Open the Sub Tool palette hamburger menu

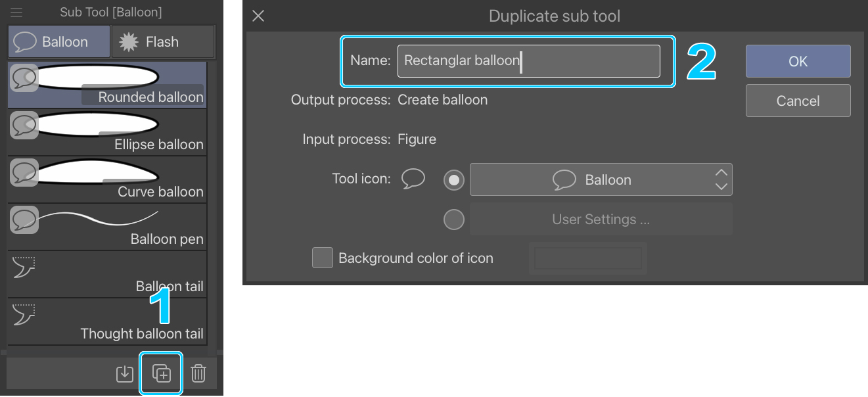tap(16, 12)
